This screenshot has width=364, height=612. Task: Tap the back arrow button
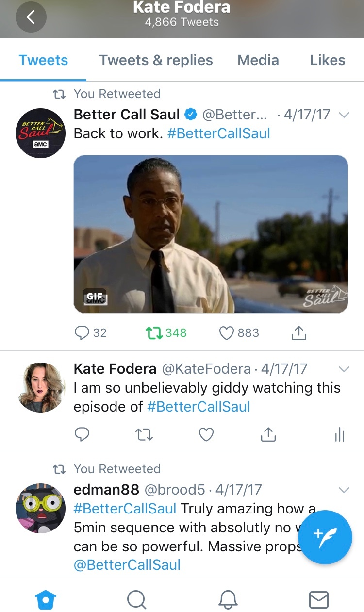pyautogui.click(x=31, y=17)
